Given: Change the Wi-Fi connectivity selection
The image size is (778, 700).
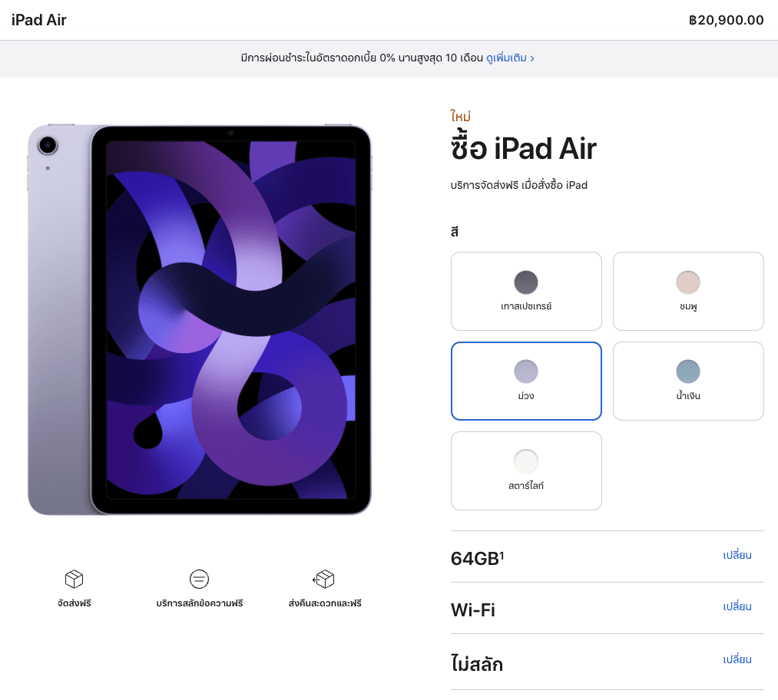Looking at the screenshot, I should point(737,607).
